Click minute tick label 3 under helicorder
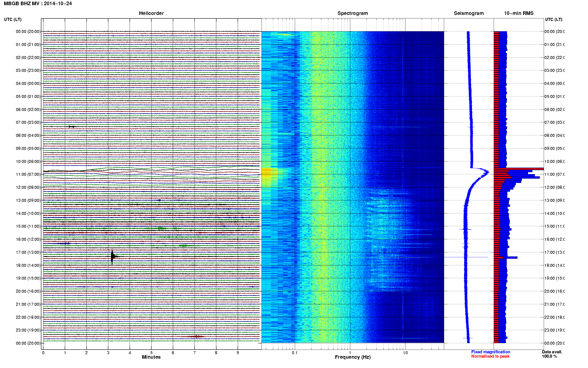 coord(108,353)
